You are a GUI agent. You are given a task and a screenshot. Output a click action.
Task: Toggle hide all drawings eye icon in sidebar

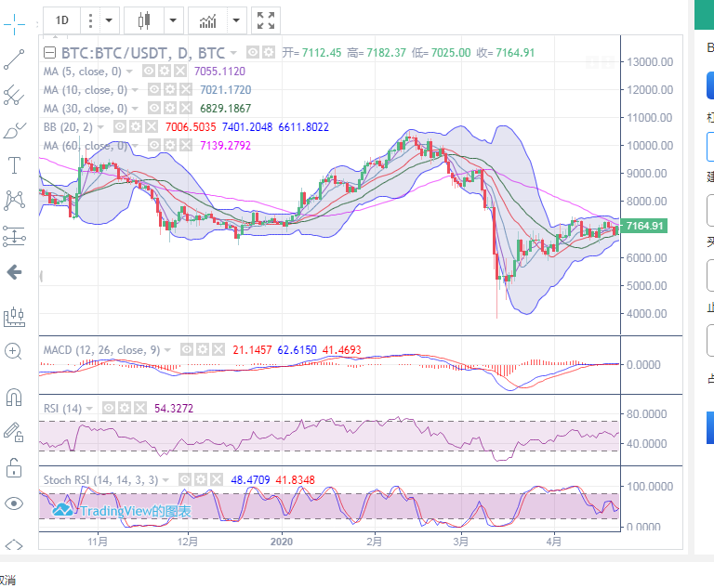13,503
